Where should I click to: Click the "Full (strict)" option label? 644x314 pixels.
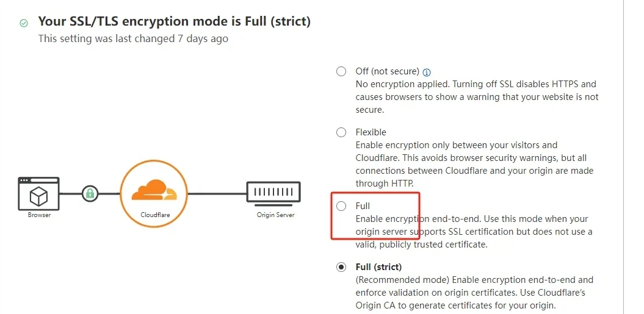378,267
